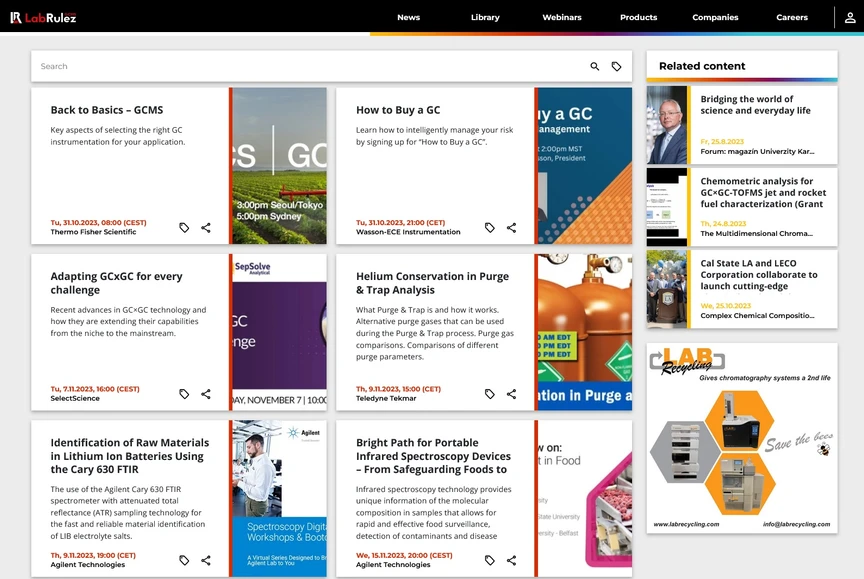
Task: Tag the Adapting GCxGC card
Action: pos(184,394)
